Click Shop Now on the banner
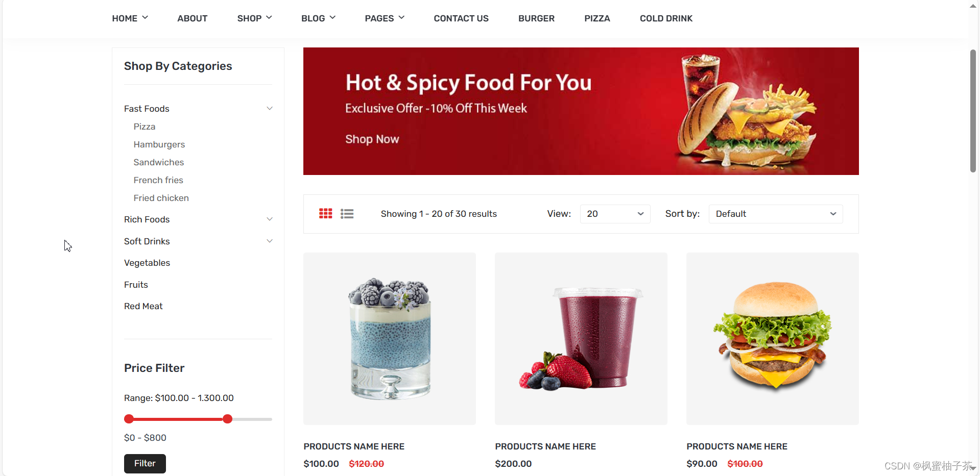Viewport: 980px width, 476px height. 372,139
